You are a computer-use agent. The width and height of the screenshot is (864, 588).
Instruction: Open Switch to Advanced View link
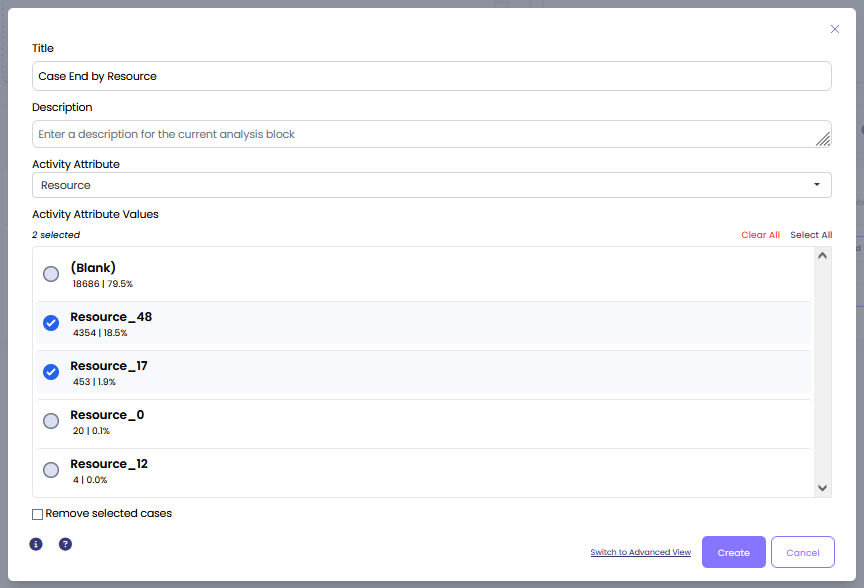[x=640, y=552]
